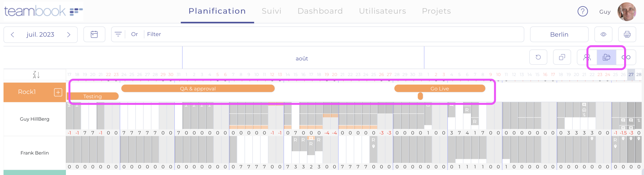
Task: Click the Go Live milestone bar
Action: coord(439,89)
